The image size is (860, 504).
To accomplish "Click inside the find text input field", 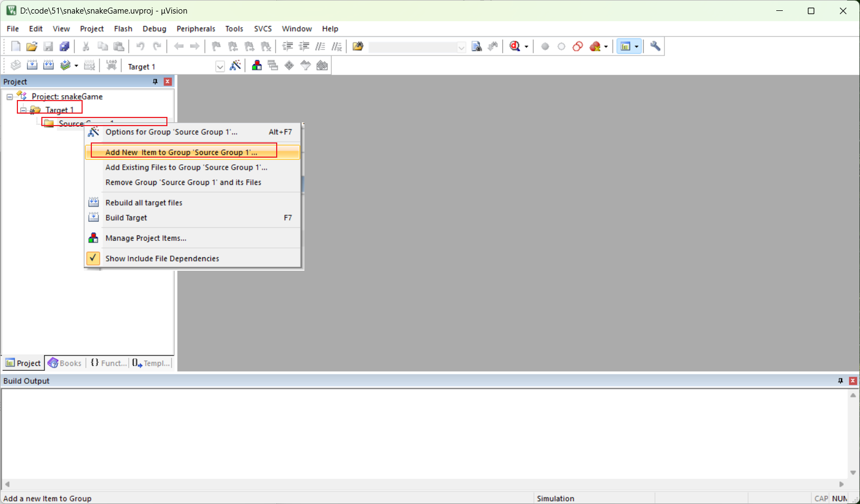I will [413, 47].
